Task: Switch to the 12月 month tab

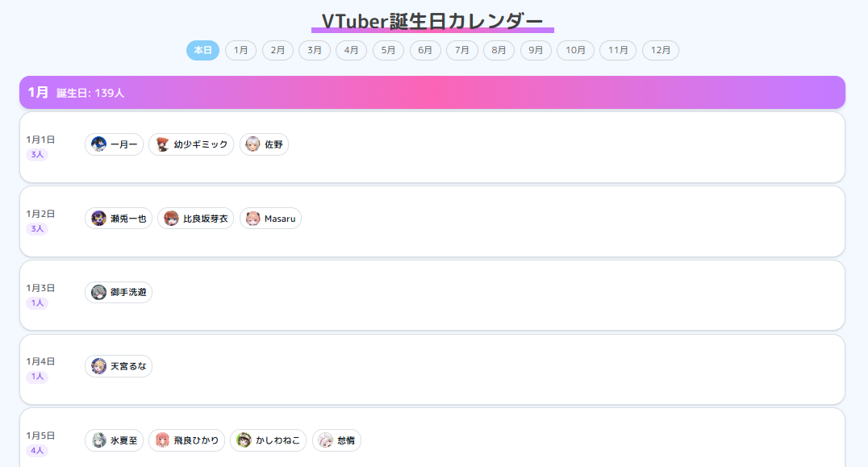Action: [661, 50]
